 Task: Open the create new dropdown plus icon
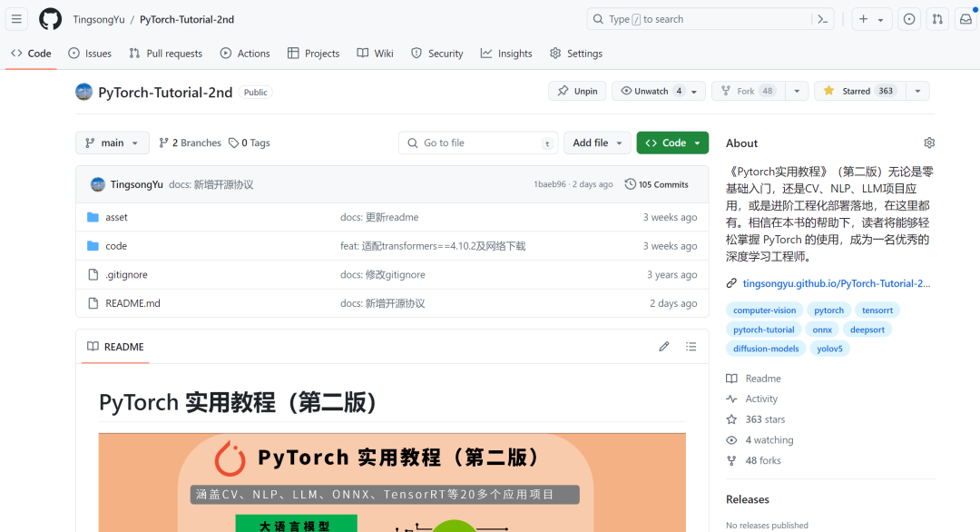point(871,19)
